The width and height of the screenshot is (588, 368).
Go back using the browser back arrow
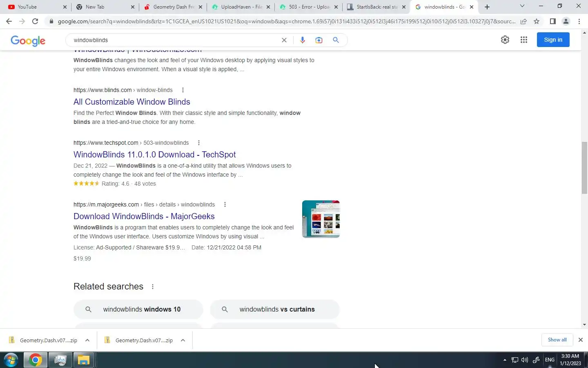(x=9, y=21)
